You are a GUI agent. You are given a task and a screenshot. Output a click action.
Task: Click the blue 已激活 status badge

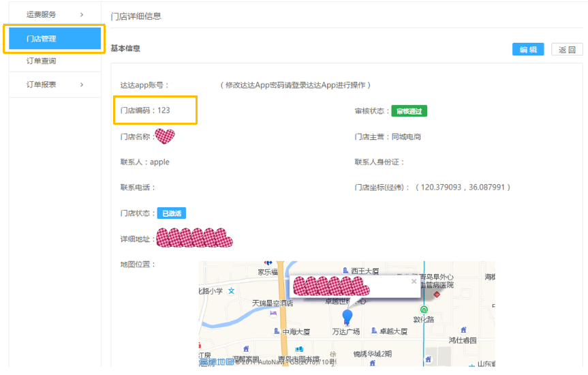[x=171, y=213]
